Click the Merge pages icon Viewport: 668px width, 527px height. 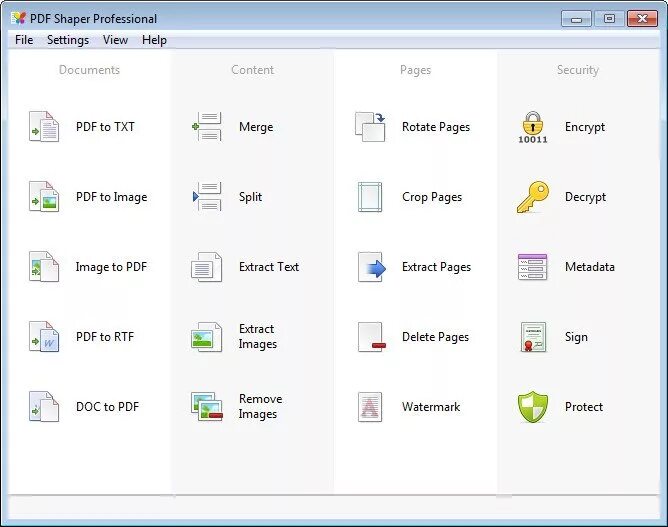click(x=207, y=127)
